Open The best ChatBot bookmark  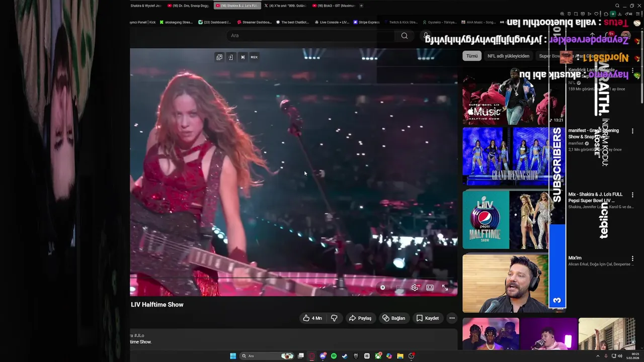[292, 22]
